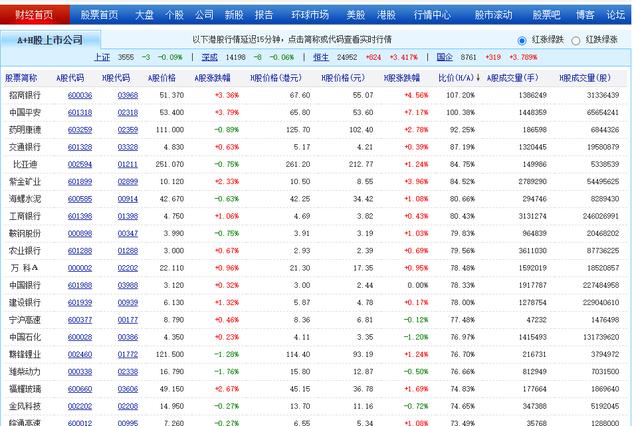Viewport: 640px width, 426px height.
Task: Open the A-share code link for 万科A
Action: (x=80, y=268)
